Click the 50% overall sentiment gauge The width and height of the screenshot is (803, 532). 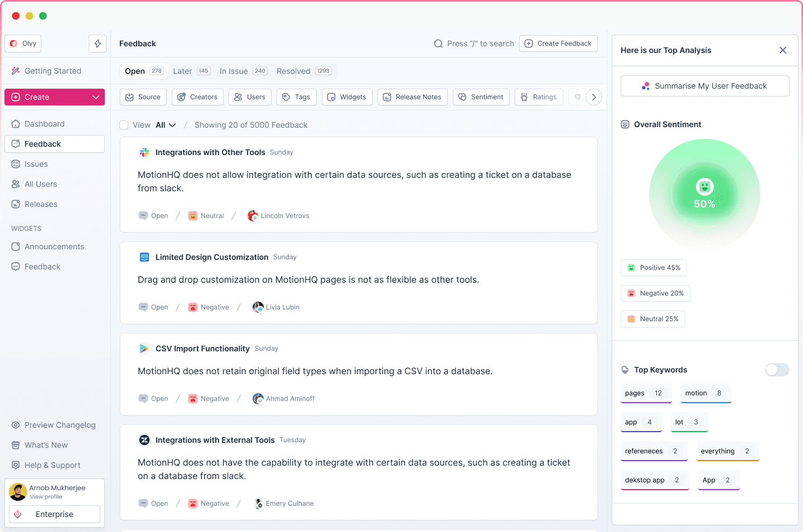click(705, 195)
